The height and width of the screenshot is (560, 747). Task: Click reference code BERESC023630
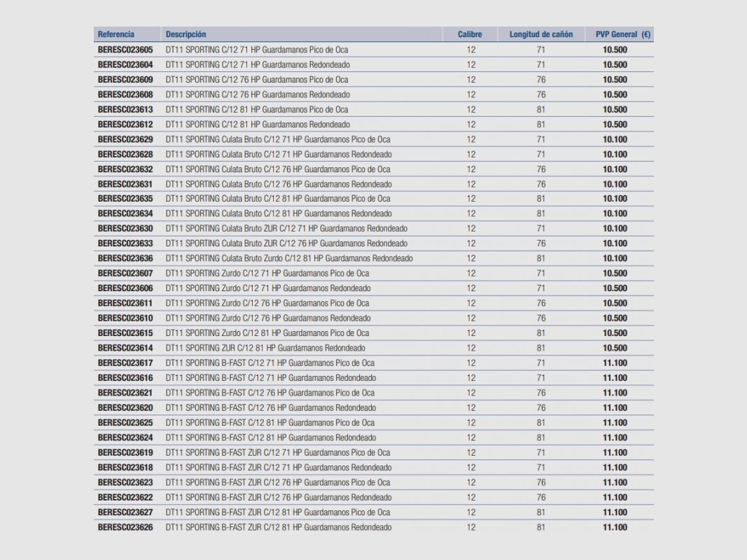[x=125, y=229]
